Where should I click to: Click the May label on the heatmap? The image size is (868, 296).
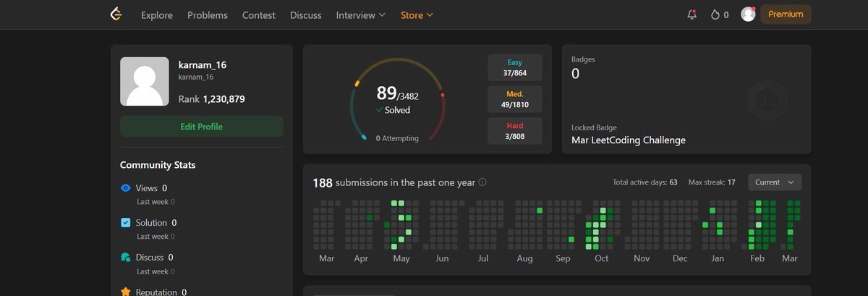tap(401, 258)
